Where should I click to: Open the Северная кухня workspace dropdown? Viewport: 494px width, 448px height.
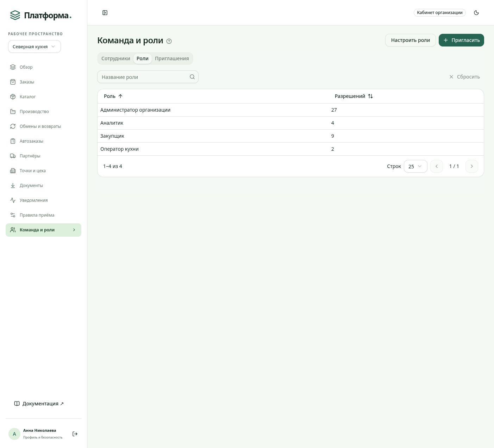pyautogui.click(x=35, y=46)
